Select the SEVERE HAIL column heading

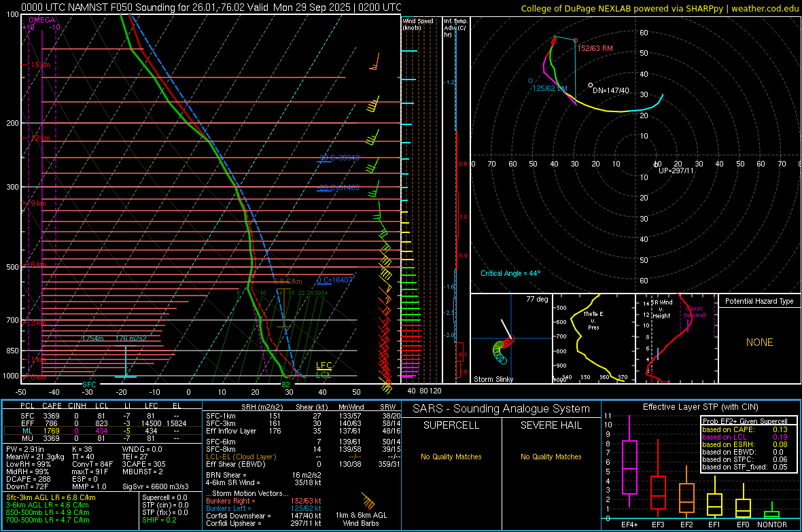(x=551, y=425)
